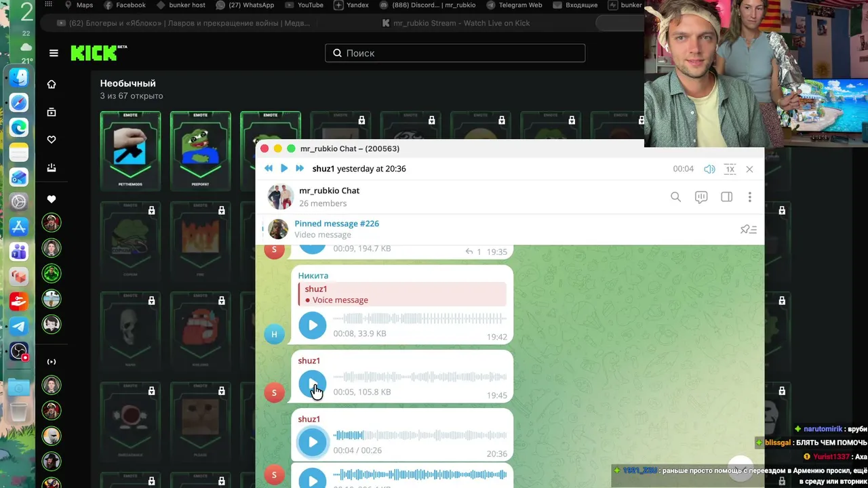Open the mr_rubkio Chat title for group info
Screen dimensions: 868x488
pyautogui.click(x=329, y=190)
